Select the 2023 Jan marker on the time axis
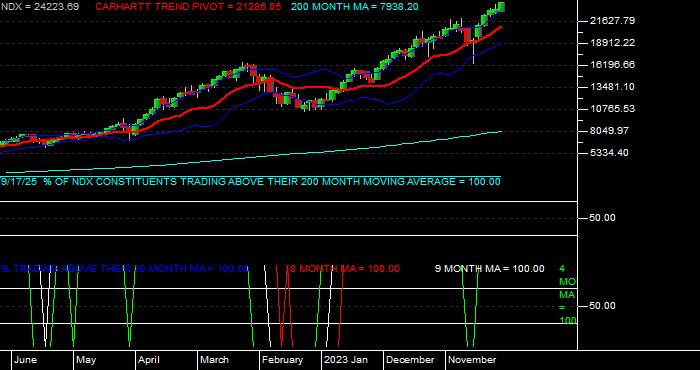 [x=346, y=360]
